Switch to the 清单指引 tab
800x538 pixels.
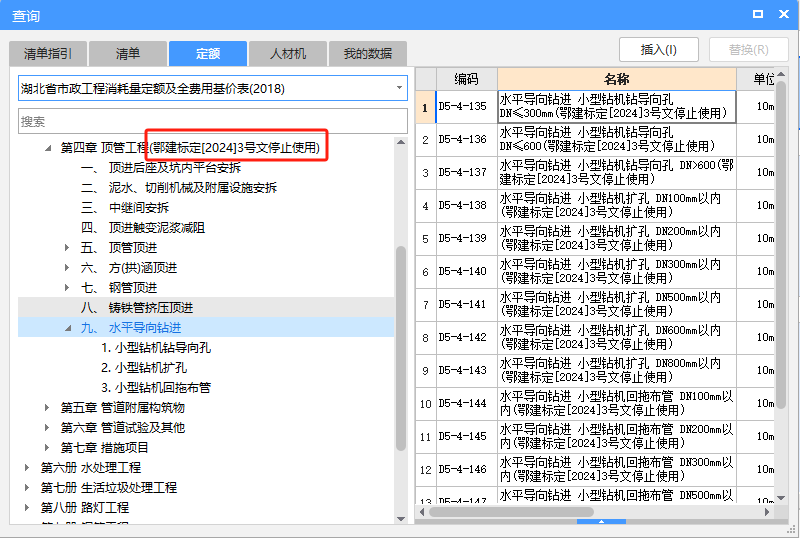coord(48,54)
